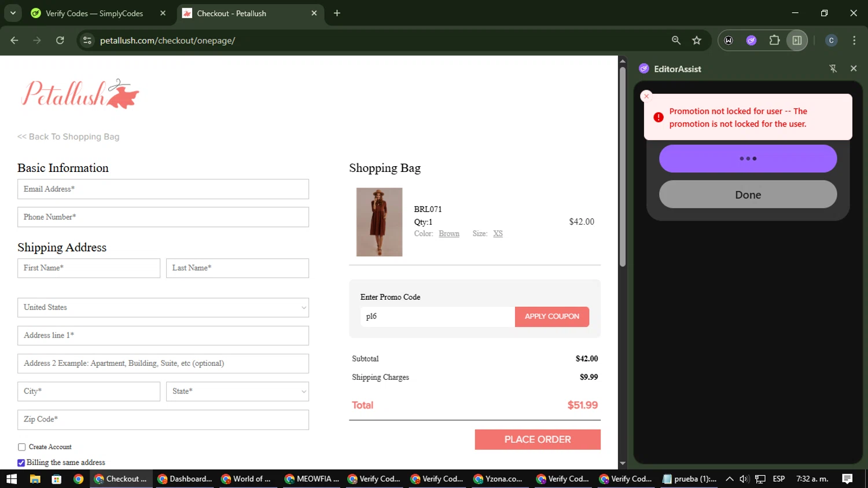Open the notification center icon

tap(847, 479)
